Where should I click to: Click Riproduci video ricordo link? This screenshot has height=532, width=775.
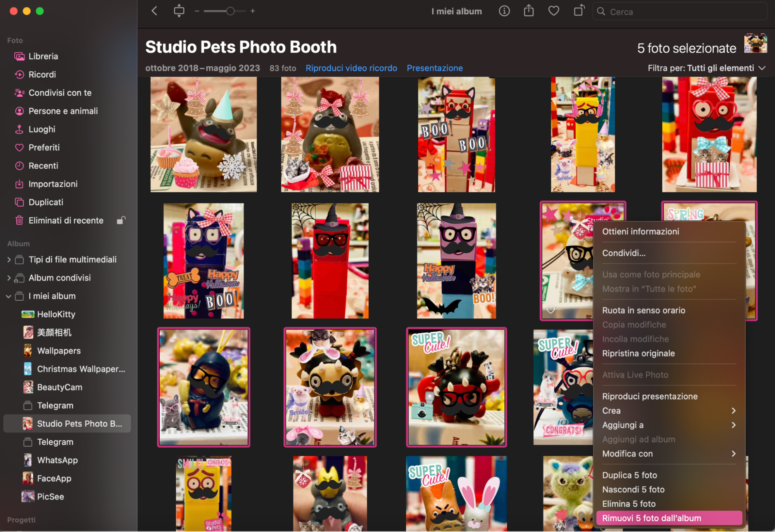(x=351, y=68)
